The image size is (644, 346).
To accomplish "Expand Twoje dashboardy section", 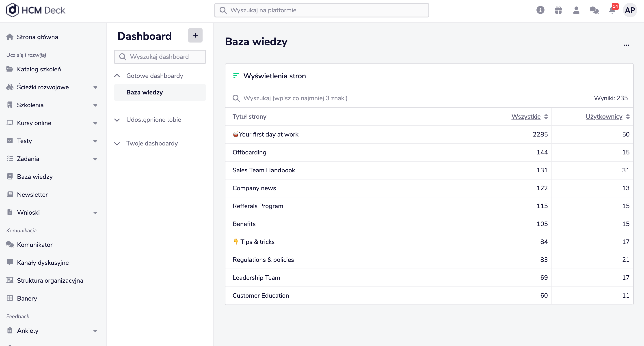I will click(117, 143).
